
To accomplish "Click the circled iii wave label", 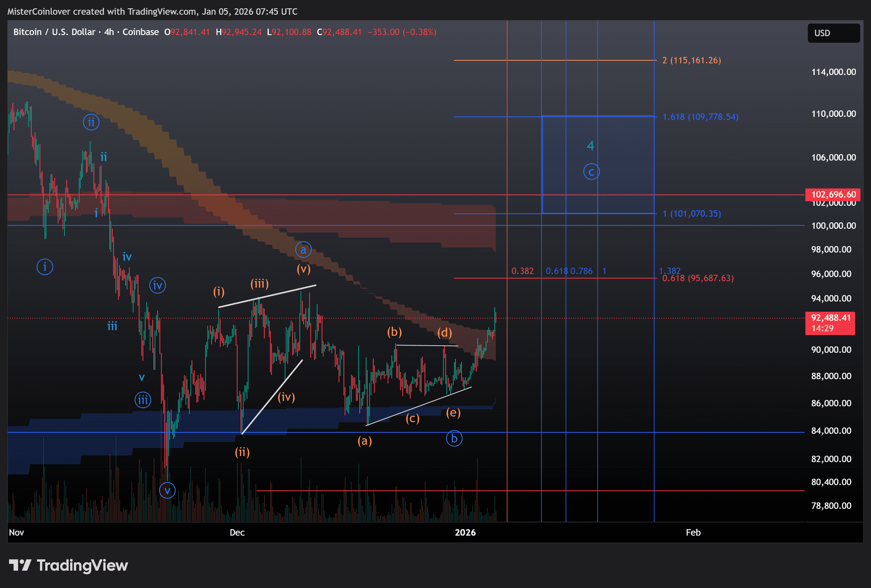I will (143, 400).
